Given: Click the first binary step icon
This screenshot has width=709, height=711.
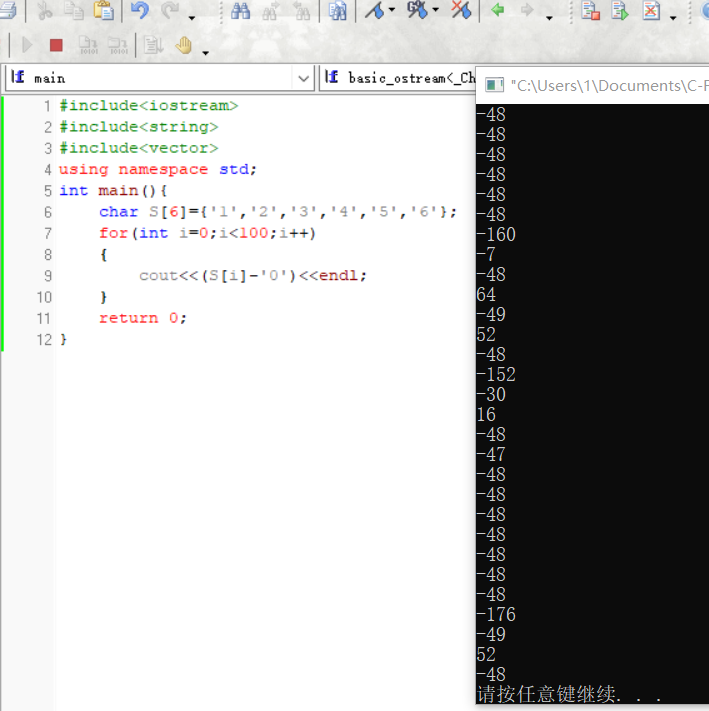Looking at the screenshot, I should (x=88, y=45).
